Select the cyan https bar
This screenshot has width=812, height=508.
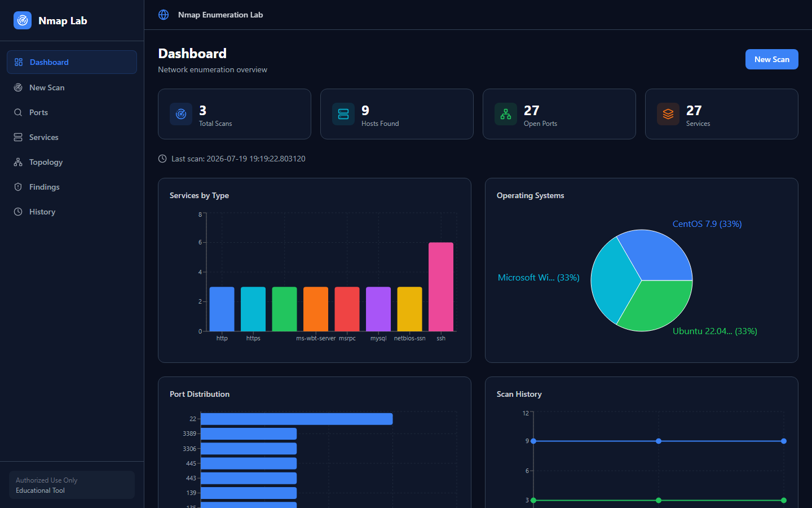tap(253, 309)
